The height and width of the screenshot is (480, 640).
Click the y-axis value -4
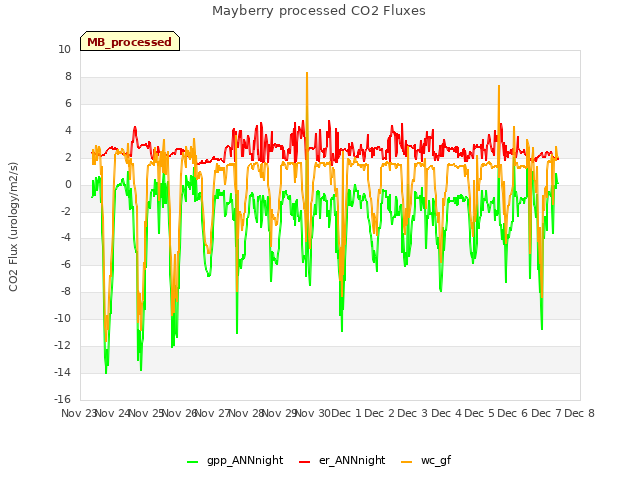tap(66, 238)
